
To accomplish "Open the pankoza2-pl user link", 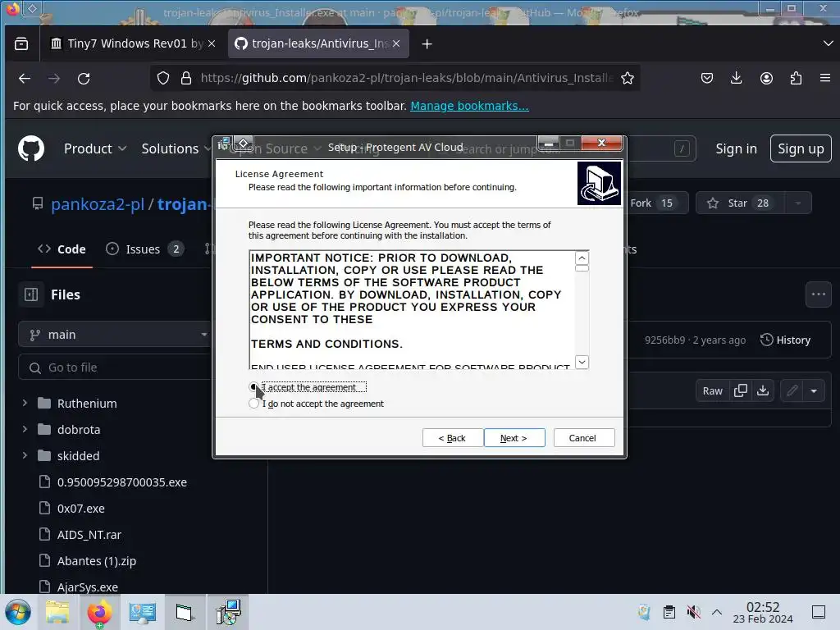I will (x=98, y=204).
